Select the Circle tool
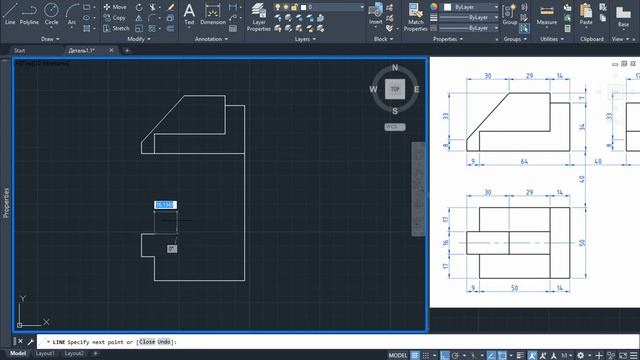 [x=51, y=13]
